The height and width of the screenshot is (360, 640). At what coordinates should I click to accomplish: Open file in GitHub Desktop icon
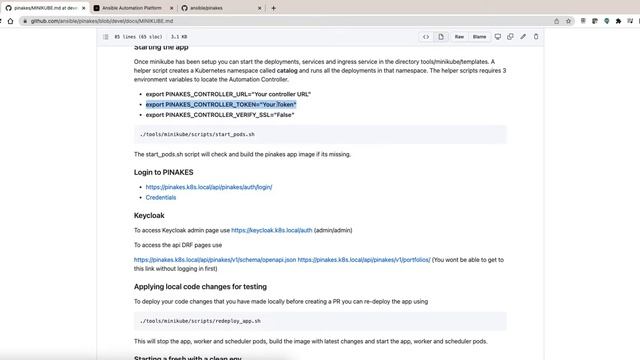coord(498,37)
